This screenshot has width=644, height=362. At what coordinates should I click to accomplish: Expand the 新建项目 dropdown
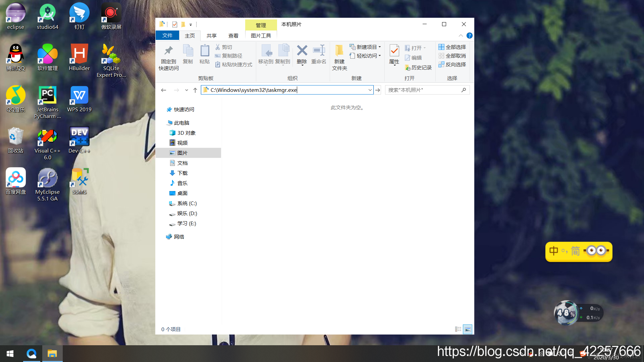(x=380, y=47)
